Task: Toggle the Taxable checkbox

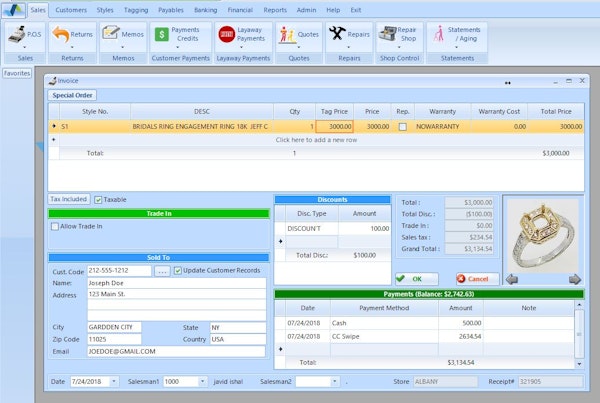Action: tap(98, 199)
